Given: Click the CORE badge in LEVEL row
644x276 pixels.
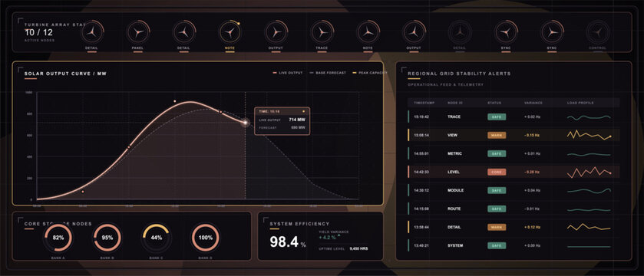Looking at the screenshot, I should click(x=497, y=172).
